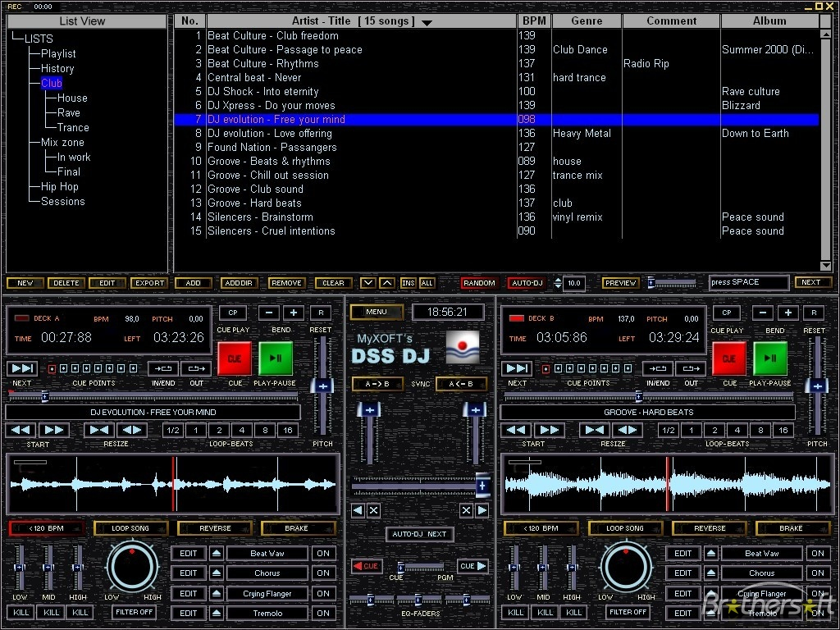Click the pitch Reset 'R' button on Deck B
The width and height of the screenshot is (840, 630).
[813, 313]
